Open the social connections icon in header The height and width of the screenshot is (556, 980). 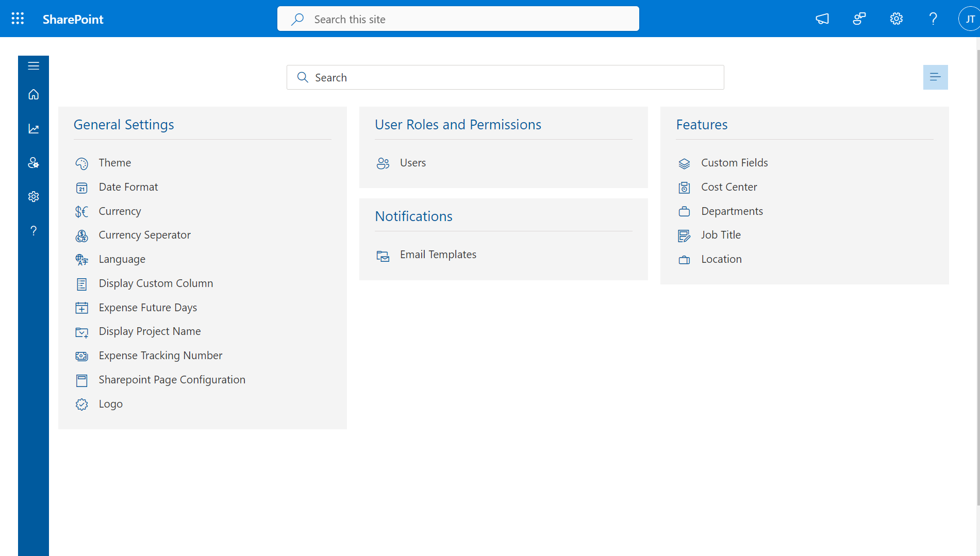[859, 19]
